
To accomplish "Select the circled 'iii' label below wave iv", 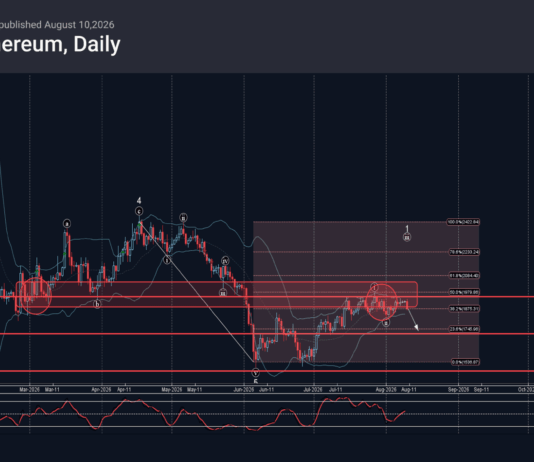I will coord(223,293).
